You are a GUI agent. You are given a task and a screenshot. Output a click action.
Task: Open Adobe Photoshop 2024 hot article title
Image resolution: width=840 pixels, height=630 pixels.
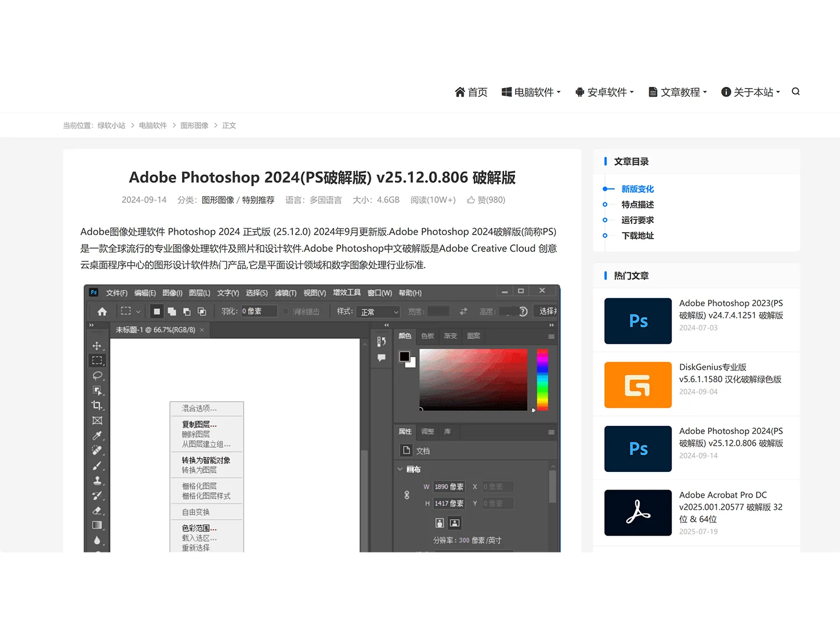pos(731,437)
